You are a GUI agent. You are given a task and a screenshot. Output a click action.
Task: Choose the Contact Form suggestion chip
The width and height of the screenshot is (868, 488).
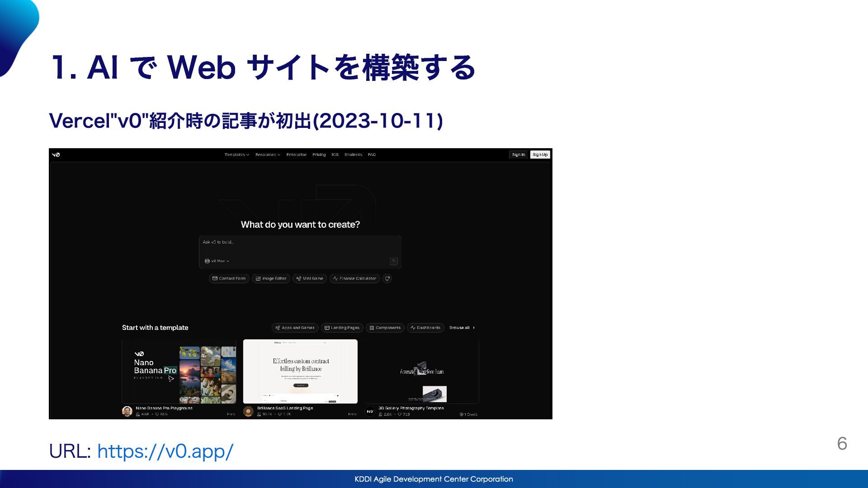tap(229, 278)
